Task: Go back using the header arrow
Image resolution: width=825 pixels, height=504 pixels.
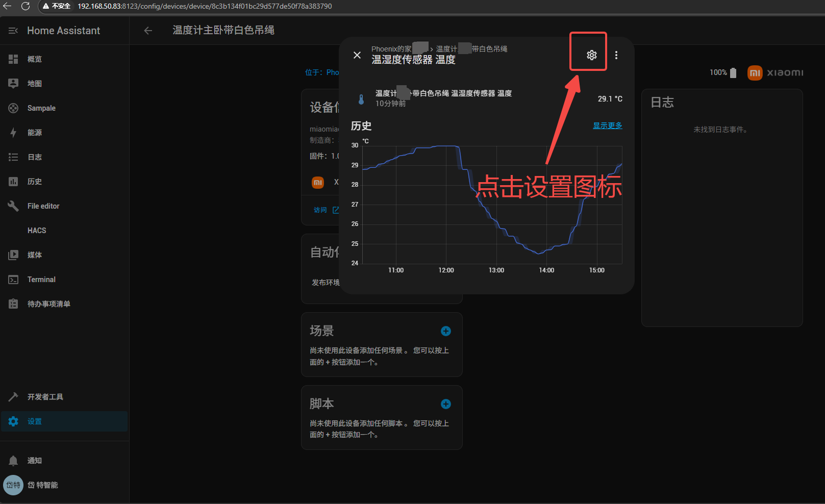Action: click(148, 31)
